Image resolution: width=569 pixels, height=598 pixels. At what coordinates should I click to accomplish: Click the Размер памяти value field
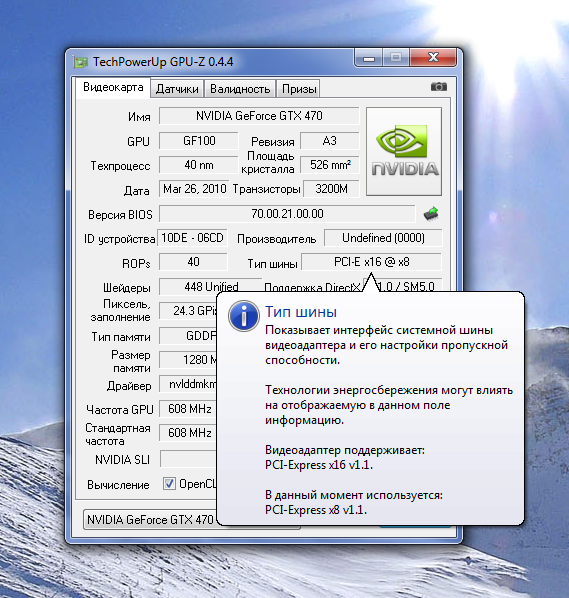click(188, 360)
